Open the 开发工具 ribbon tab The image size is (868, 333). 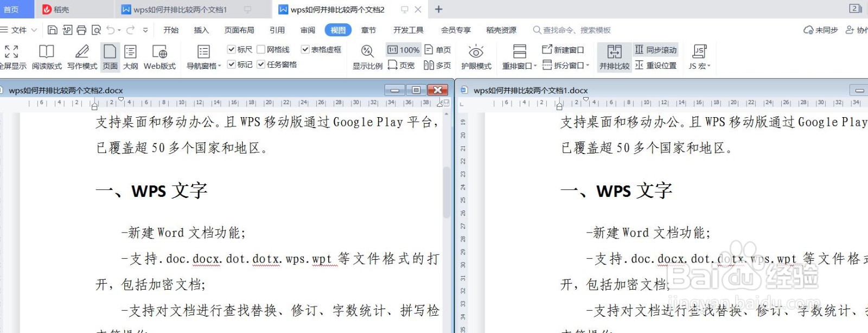click(x=409, y=30)
